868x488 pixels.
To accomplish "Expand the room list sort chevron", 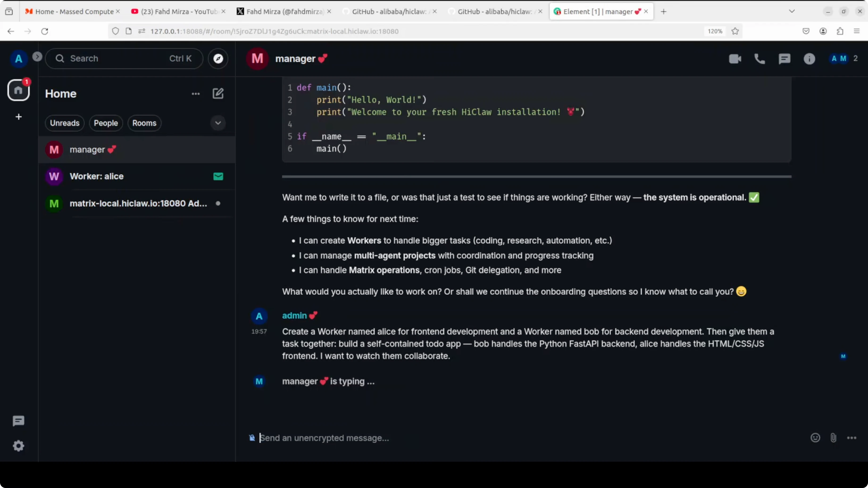I will click(x=218, y=123).
